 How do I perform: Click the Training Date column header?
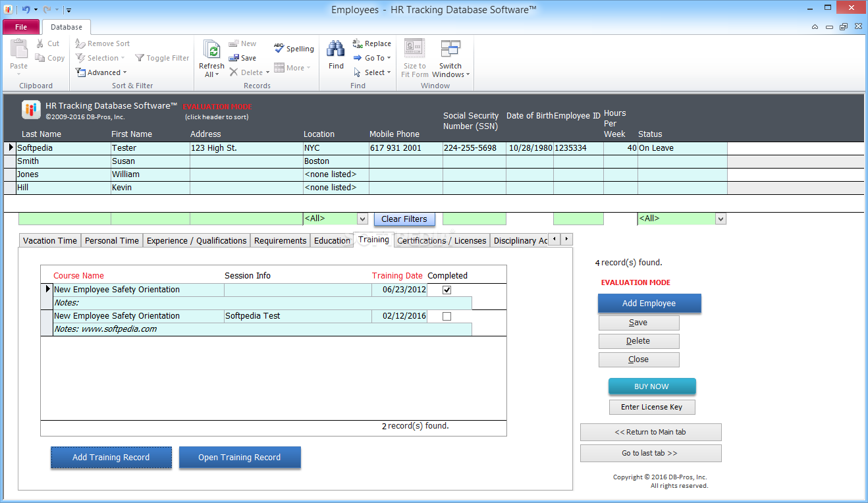(397, 276)
